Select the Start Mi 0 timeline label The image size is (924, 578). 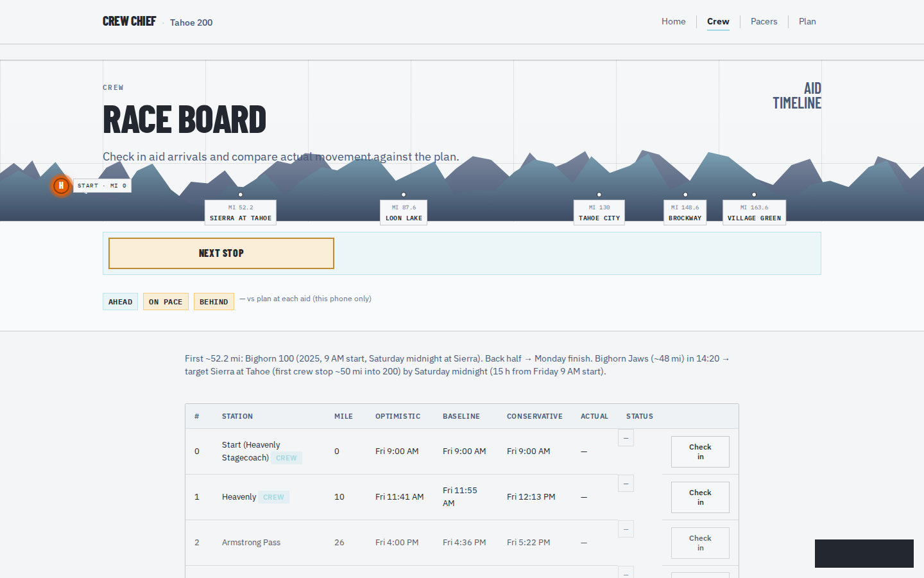pos(102,186)
